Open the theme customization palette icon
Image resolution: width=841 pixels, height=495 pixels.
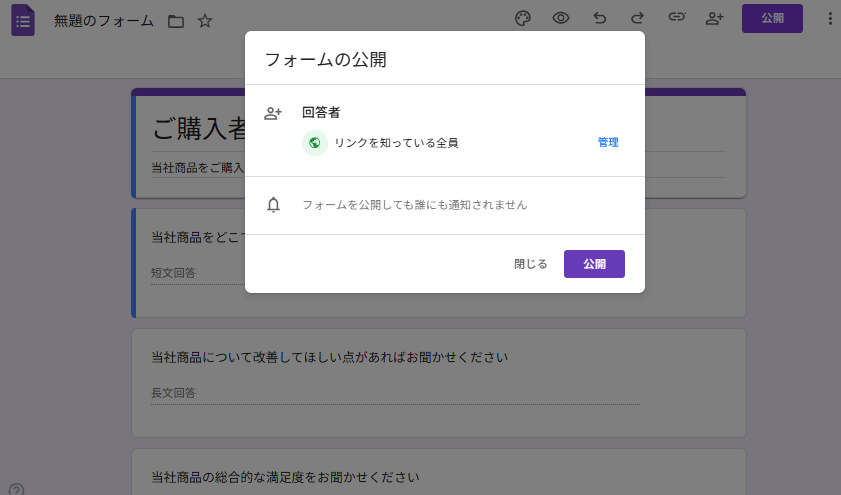(522, 18)
